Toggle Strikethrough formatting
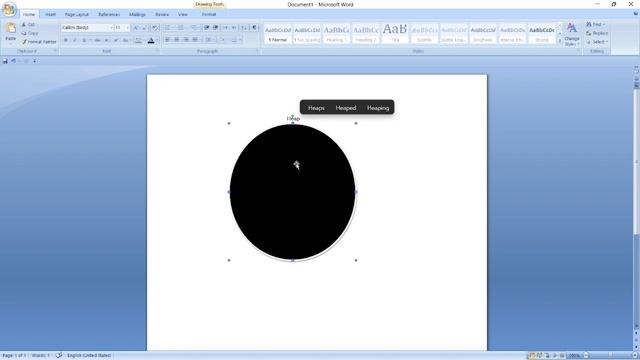640x360 pixels. click(x=97, y=40)
